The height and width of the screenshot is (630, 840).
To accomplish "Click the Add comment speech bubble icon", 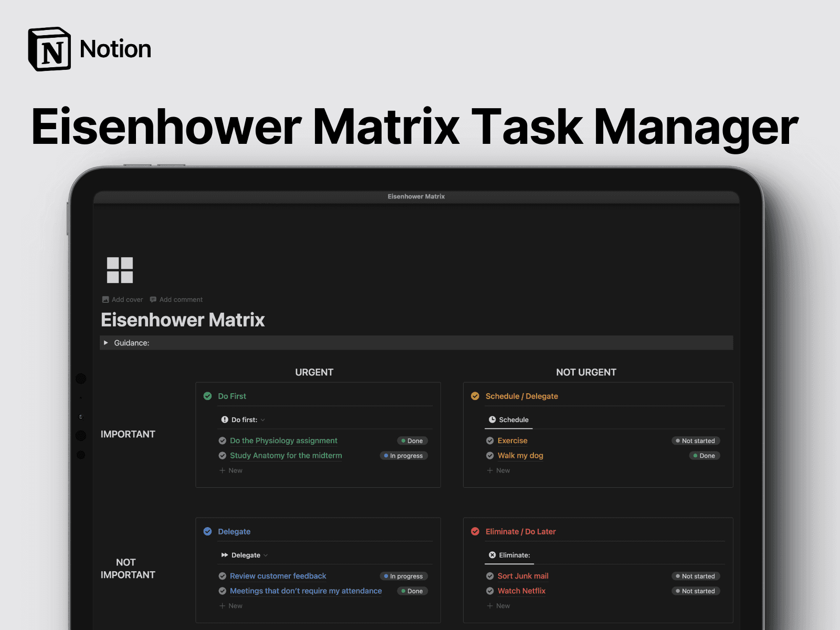I will point(153,299).
